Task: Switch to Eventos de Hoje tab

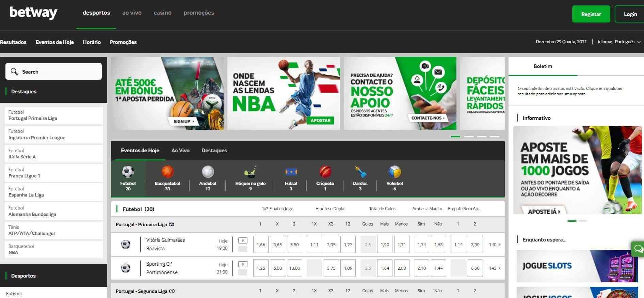Action: click(x=140, y=150)
